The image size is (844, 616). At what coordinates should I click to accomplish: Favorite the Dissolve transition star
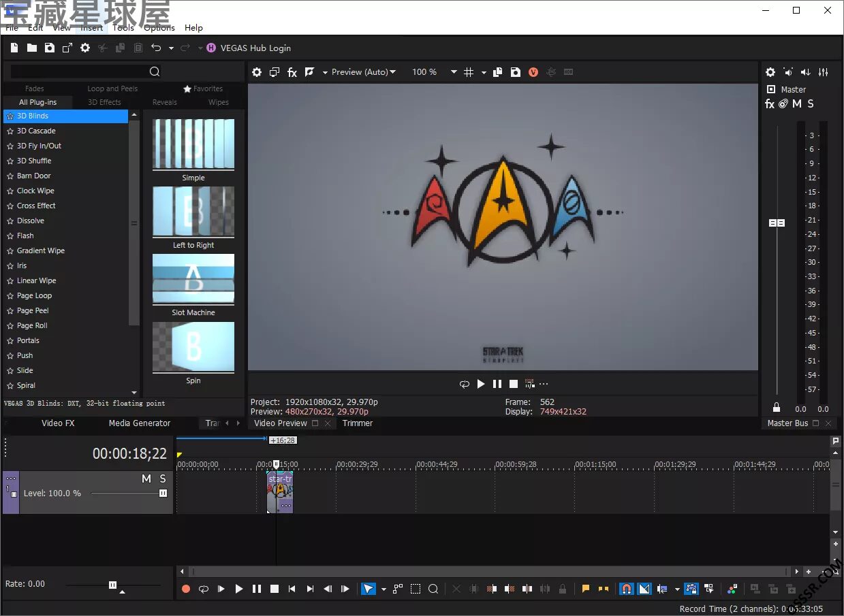pos(10,221)
